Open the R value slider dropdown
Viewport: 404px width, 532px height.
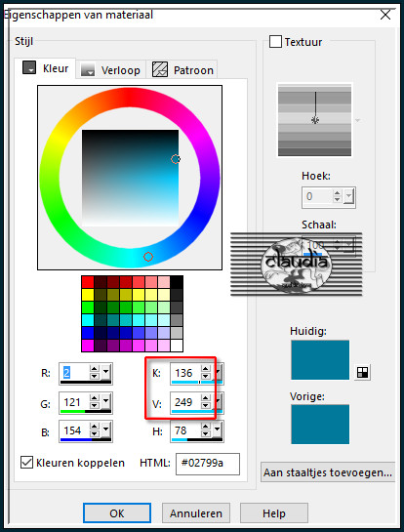105,372
